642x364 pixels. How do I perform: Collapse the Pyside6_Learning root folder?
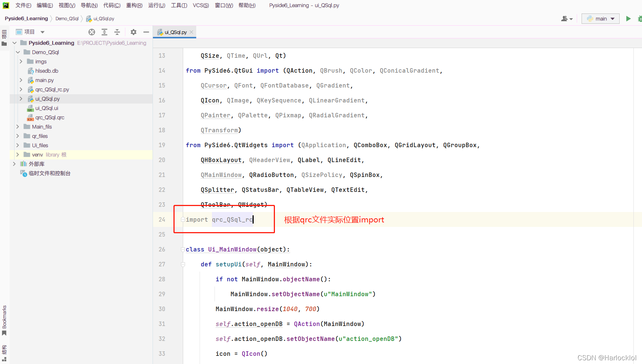click(15, 43)
